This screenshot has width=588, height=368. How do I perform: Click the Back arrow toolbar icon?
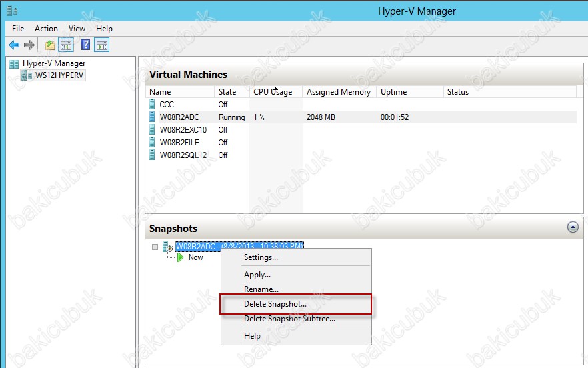coord(14,45)
